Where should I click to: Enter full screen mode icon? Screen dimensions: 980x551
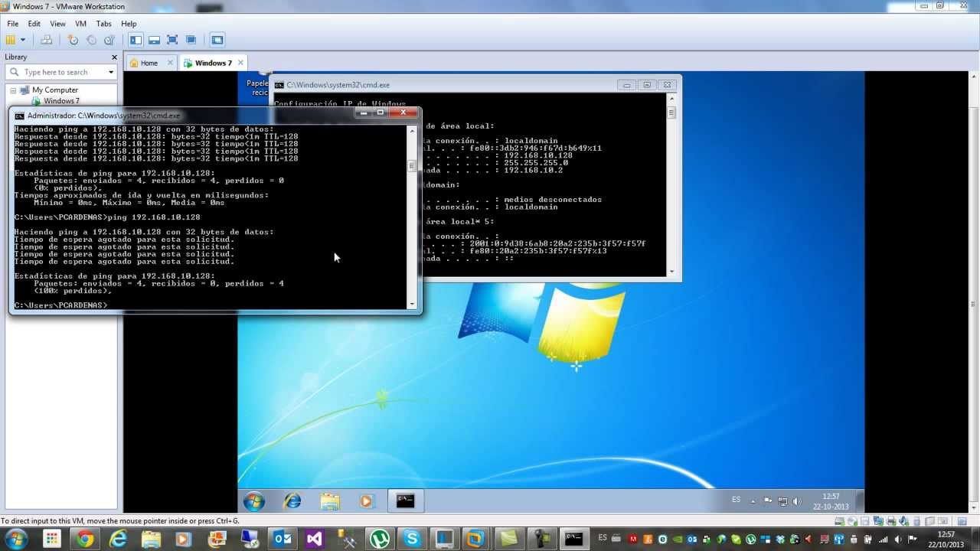tap(172, 40)
